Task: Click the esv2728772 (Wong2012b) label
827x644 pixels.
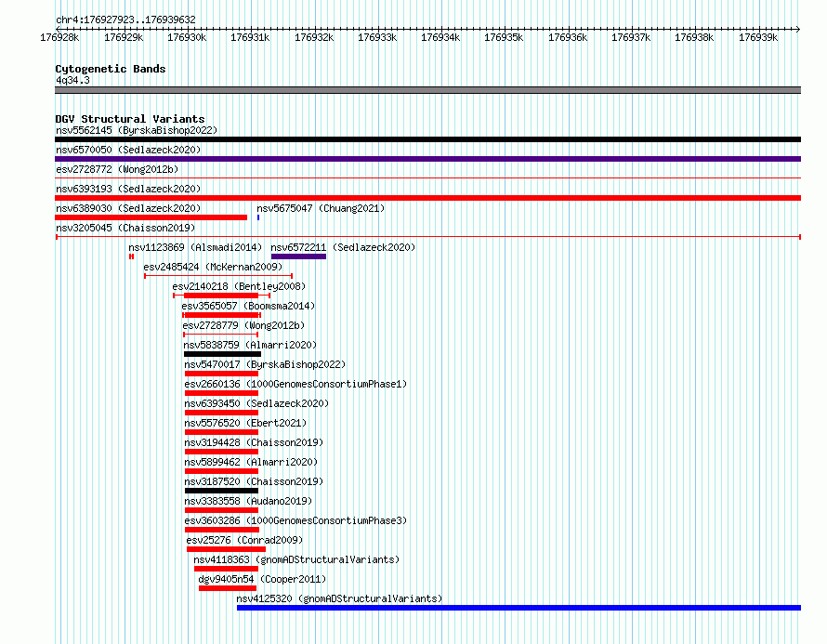Action: click(x=117, y=169)
